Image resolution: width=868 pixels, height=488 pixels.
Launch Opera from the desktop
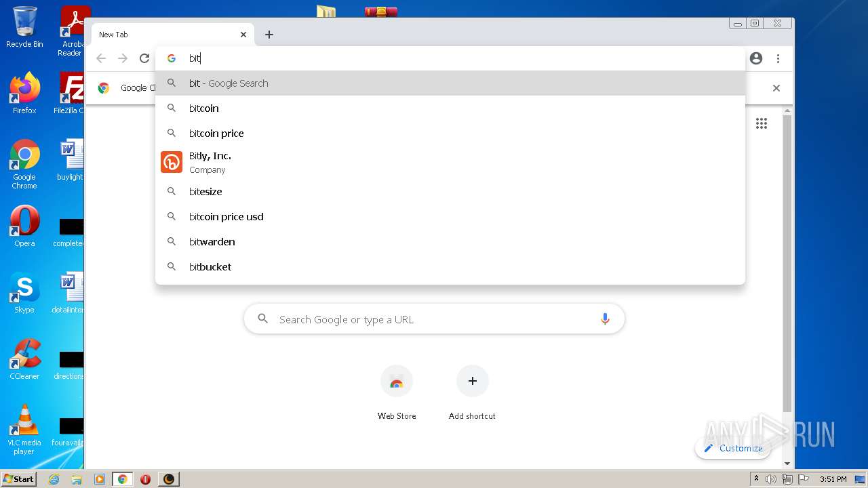point(24,226)
